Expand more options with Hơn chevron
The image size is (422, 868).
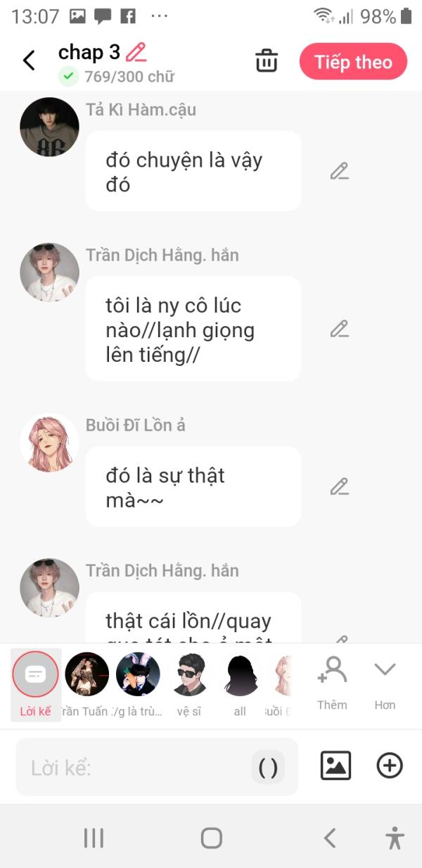[385, 683]
